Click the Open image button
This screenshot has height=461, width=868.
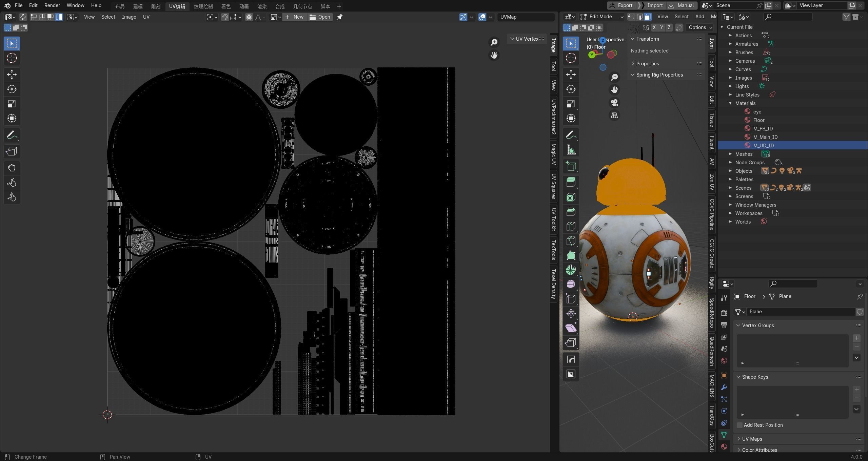(x=320, y=17)
